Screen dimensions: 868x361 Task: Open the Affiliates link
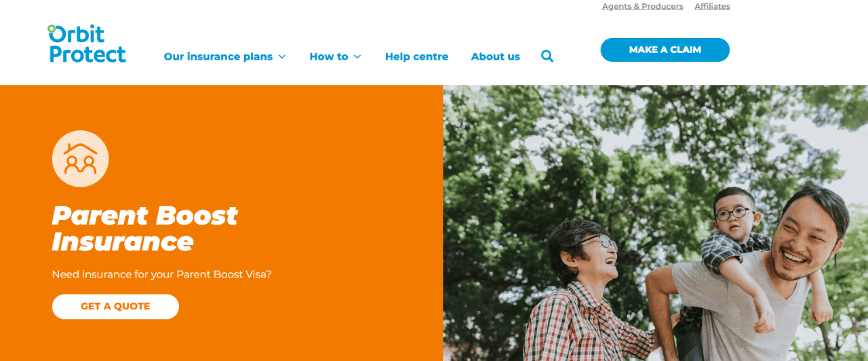point(712,6)
